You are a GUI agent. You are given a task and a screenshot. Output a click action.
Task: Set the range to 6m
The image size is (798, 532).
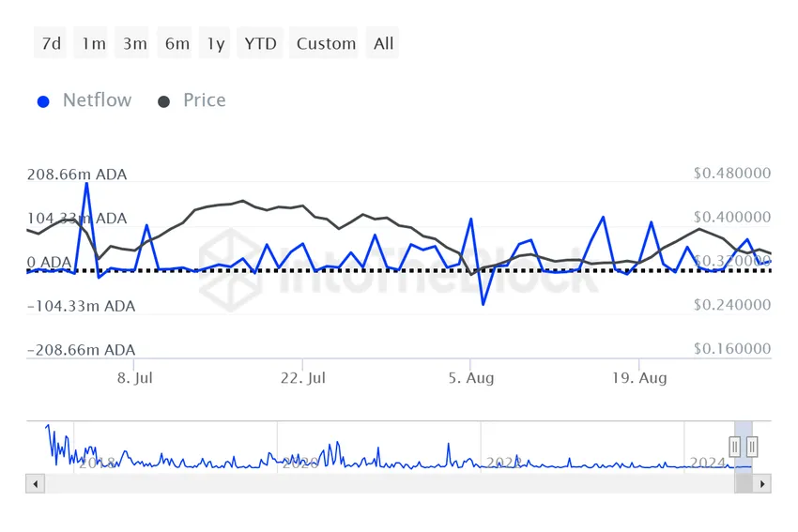[x=176, y=43]
